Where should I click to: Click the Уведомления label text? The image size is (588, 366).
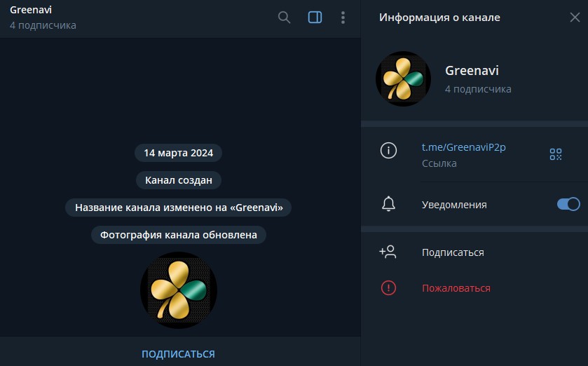pos(454,205)
